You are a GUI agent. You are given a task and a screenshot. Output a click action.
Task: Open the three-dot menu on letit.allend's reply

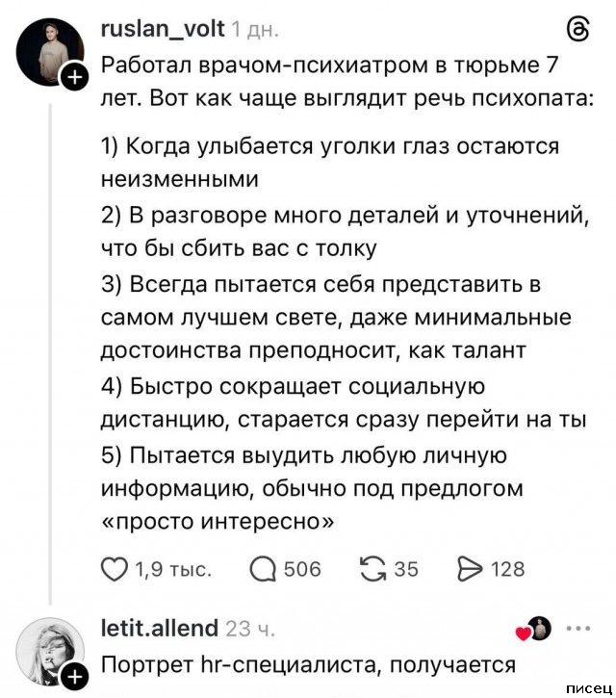click(579, 629)
